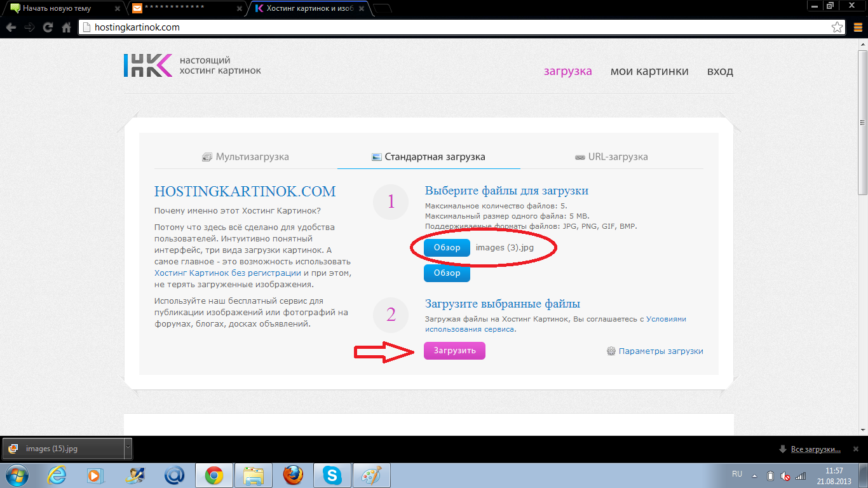Open 'Условиями использования сервиса' link
This screenshot has height=488, width=868.
coord(555,324)
